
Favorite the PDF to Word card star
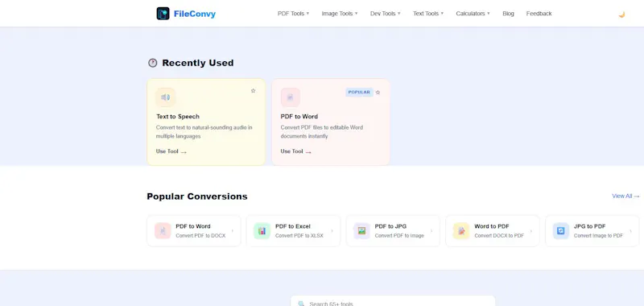pyautogui.click(x=378, y=93)
